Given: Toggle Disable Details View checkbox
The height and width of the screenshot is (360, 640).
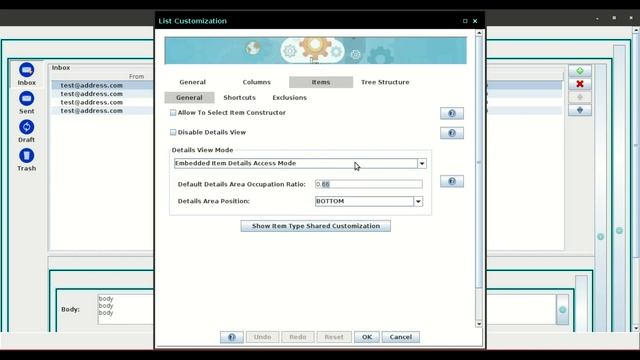Looking at the screenshot, I should (x=173, y=132).
